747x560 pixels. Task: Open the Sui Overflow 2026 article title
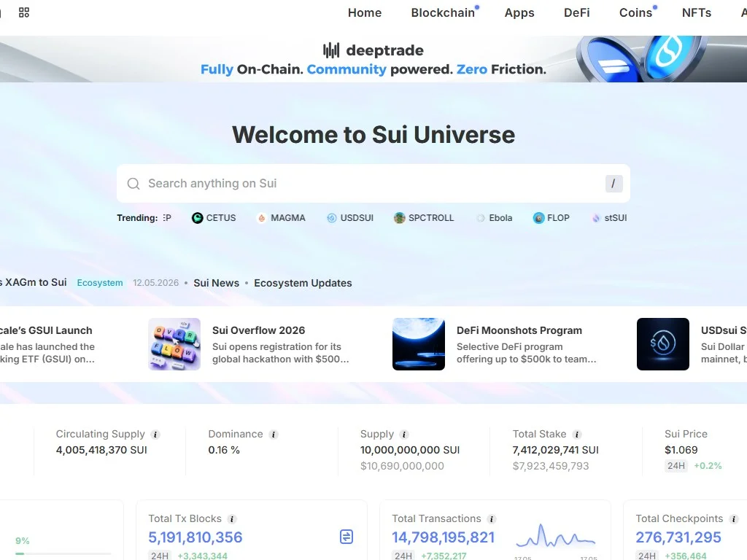click(259, 330)
